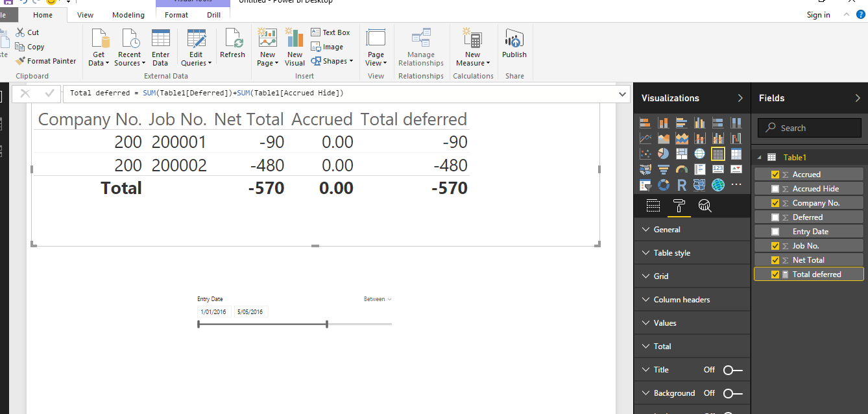Select the Map globe visualization
This screenshot has height=414, width=868.
click(700, 154)
